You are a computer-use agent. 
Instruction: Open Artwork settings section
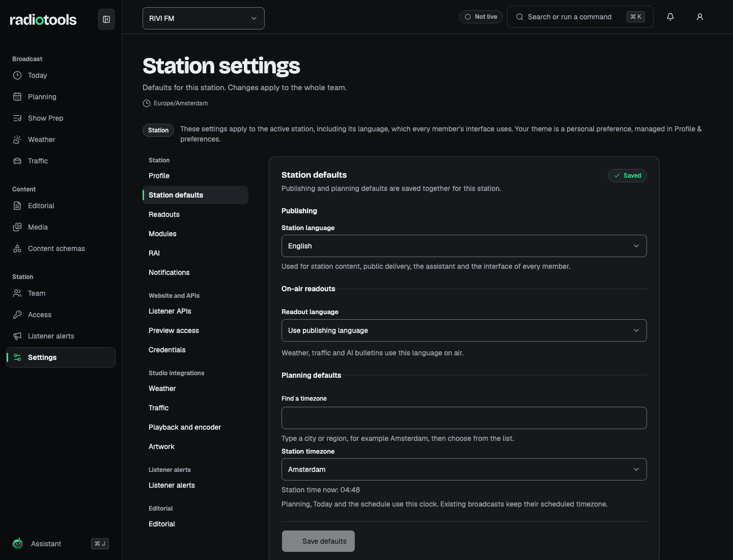pyautogui.click(x=195, y=446)
